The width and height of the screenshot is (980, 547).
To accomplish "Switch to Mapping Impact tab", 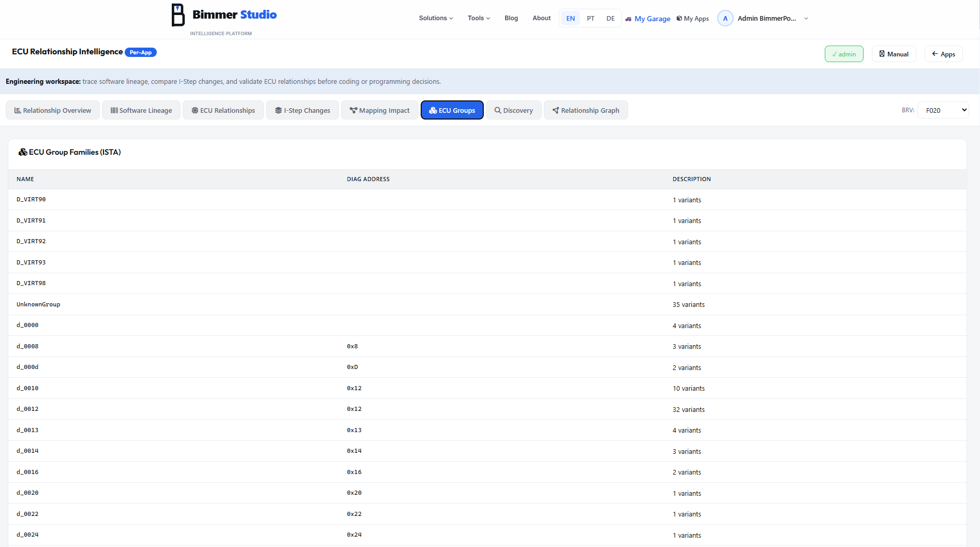I will 380,110.
